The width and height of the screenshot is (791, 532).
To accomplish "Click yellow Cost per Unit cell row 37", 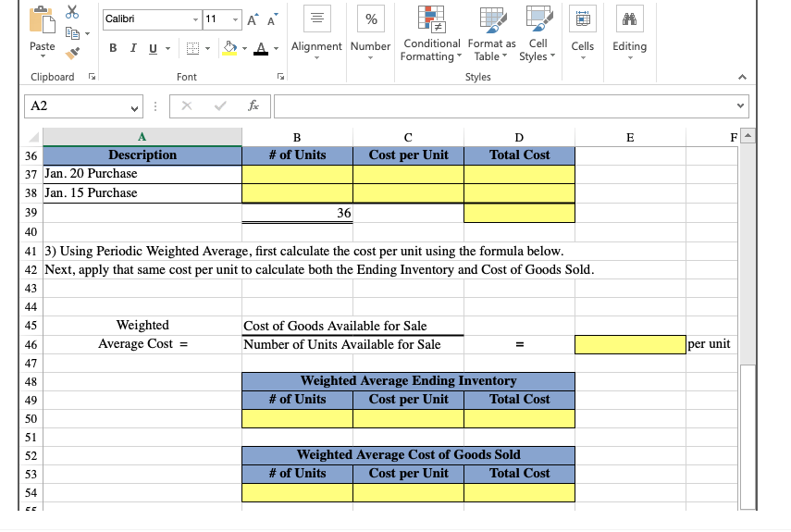I will point(408,175).
